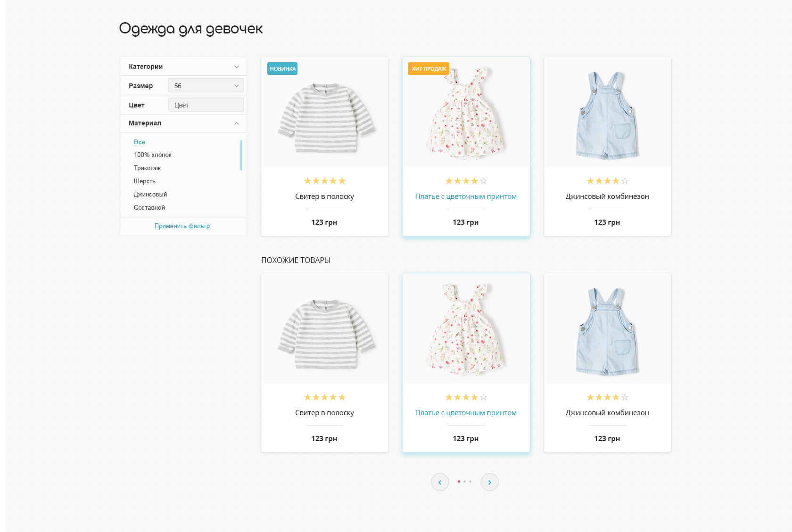Select the Трикотаж material option

147,168
